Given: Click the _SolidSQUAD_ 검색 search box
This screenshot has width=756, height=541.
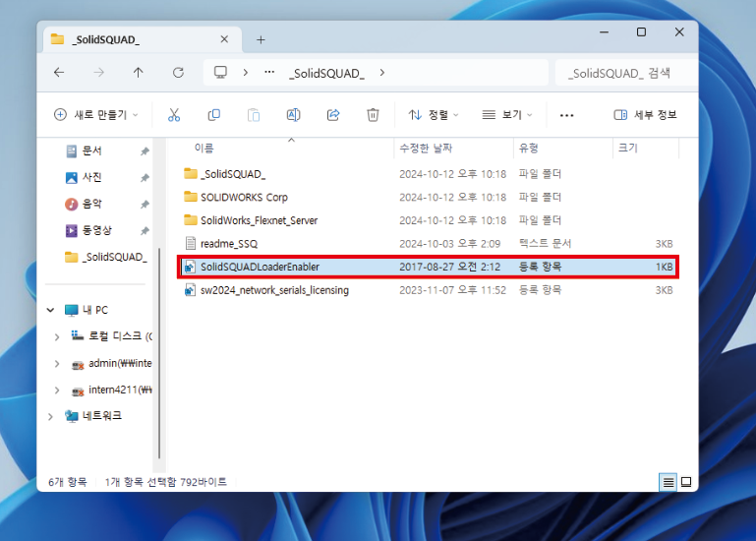Looking at the screenshot, I should [626, 73].
